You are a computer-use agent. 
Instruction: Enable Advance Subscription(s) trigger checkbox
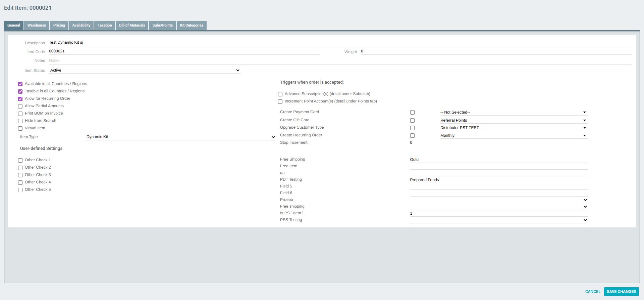280,94
